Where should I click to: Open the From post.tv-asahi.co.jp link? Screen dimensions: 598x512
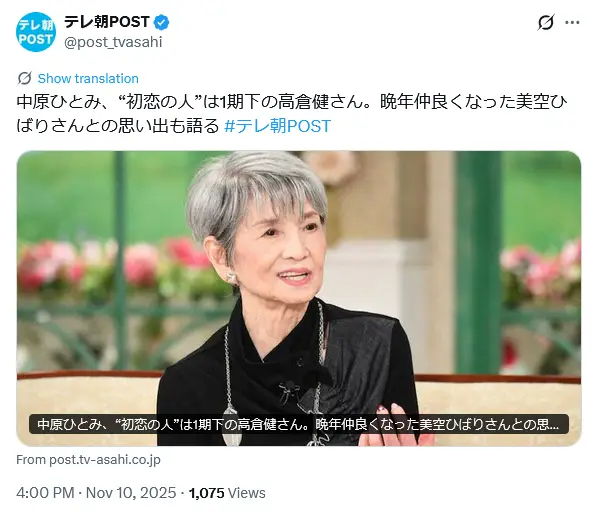click(x=88, y=460)
